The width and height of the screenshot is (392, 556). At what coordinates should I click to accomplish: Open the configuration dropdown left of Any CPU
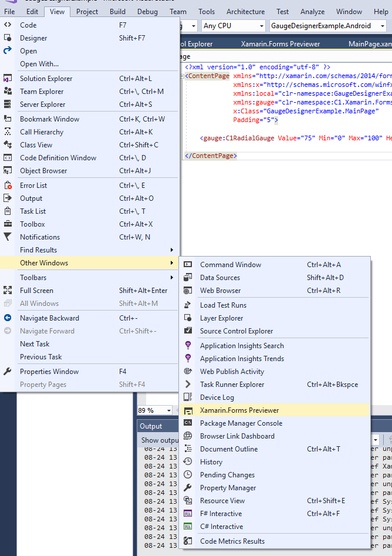click(194, 26)
